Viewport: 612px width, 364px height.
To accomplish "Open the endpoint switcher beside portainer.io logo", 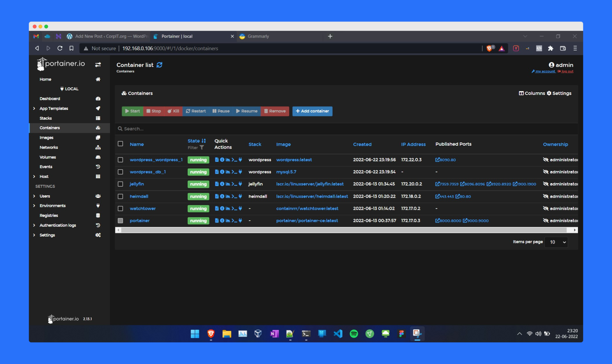I will pyautogui.click(x=98, y=64).
